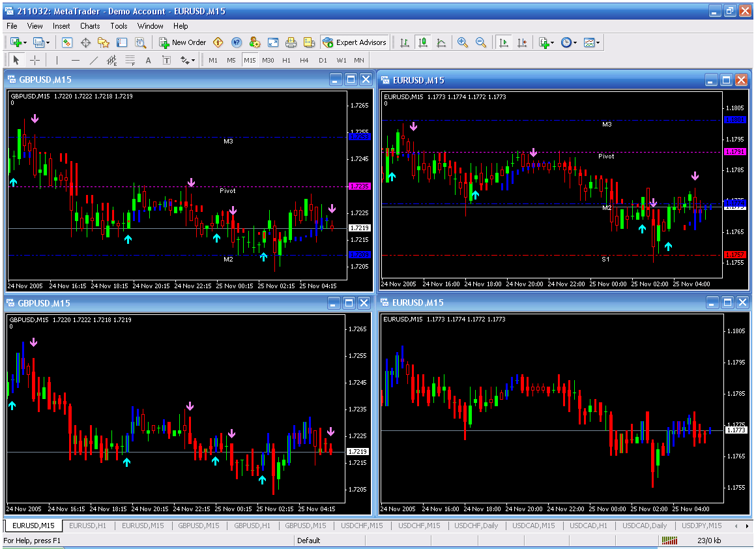Click the connection status bars indicator
Image resolution: width=756 pixels, height=549 pixels.
click(669, 541)
